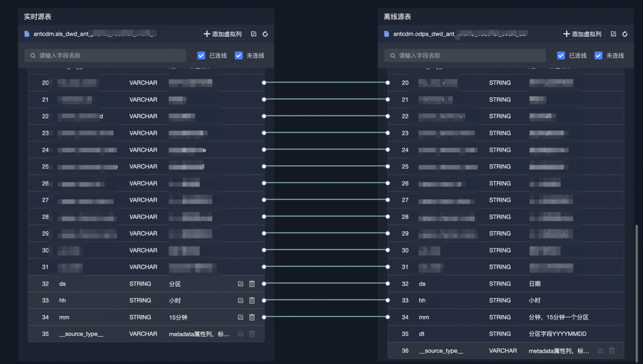Click row number 25 in realtime table
Viewport: 643px width, 364px height.
(45, 167)
